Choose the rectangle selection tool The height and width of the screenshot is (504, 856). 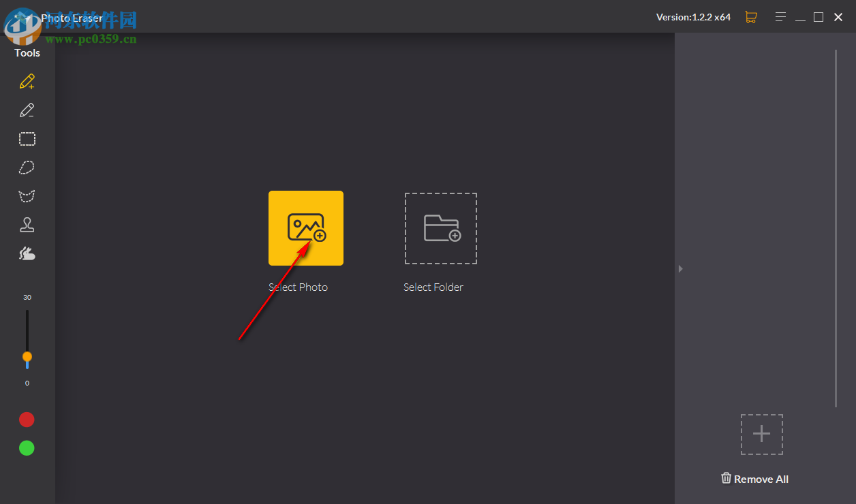[27, 138]
